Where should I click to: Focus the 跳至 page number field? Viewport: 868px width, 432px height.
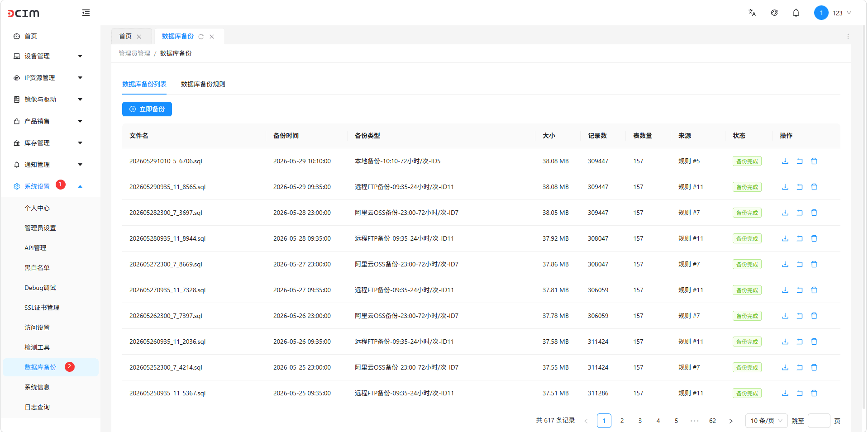pyautogui.click(x=819, y=421)
